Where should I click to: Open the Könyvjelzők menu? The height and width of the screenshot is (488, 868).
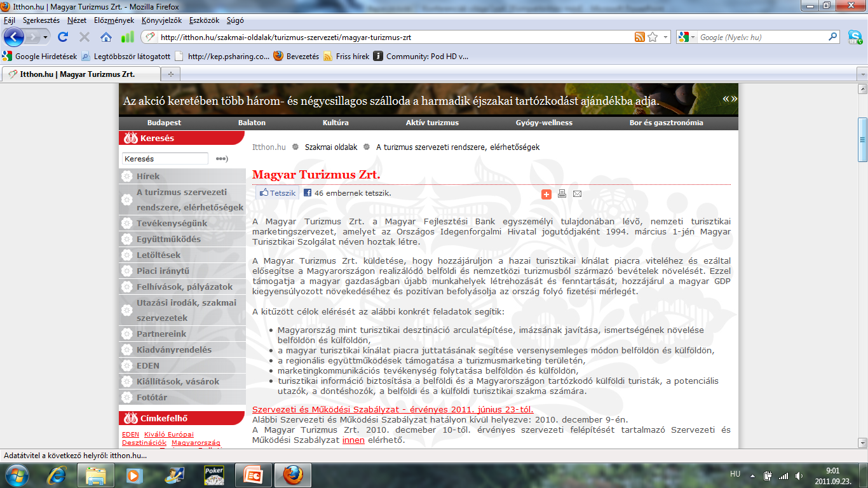tap(161, 20)
